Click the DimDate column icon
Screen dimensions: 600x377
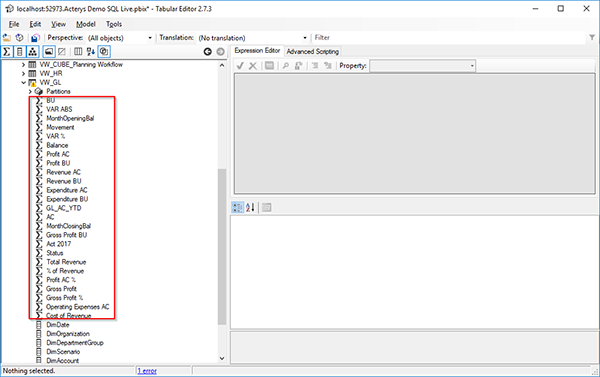pyautogui.click(x=39, y=325)
